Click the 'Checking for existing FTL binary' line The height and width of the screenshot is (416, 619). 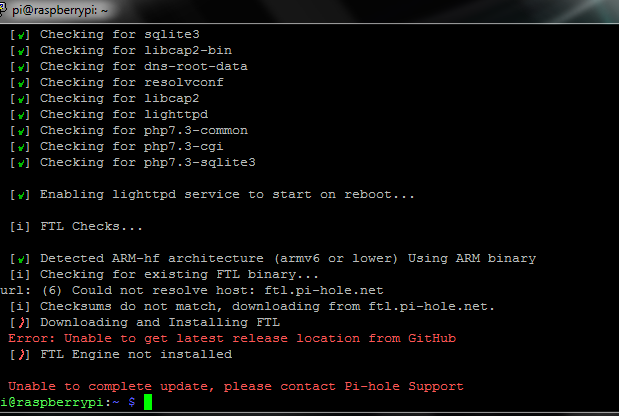[x=179, y=274]
